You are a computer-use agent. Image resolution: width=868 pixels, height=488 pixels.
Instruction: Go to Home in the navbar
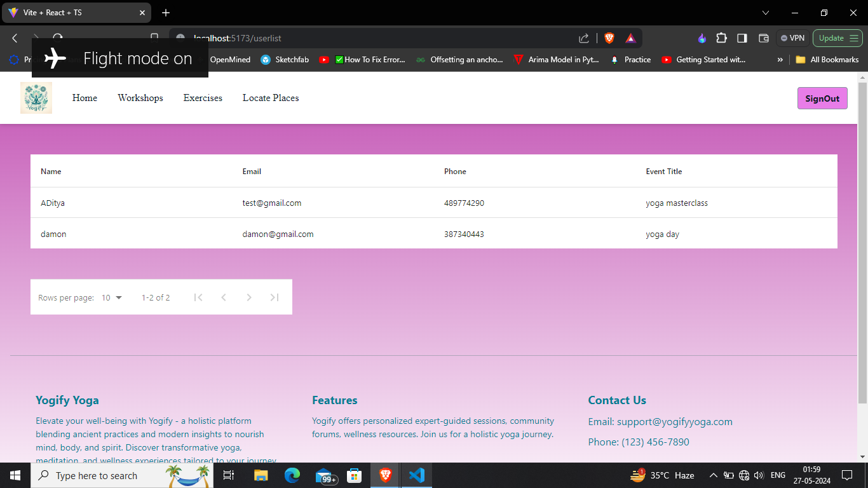[85, 98]
